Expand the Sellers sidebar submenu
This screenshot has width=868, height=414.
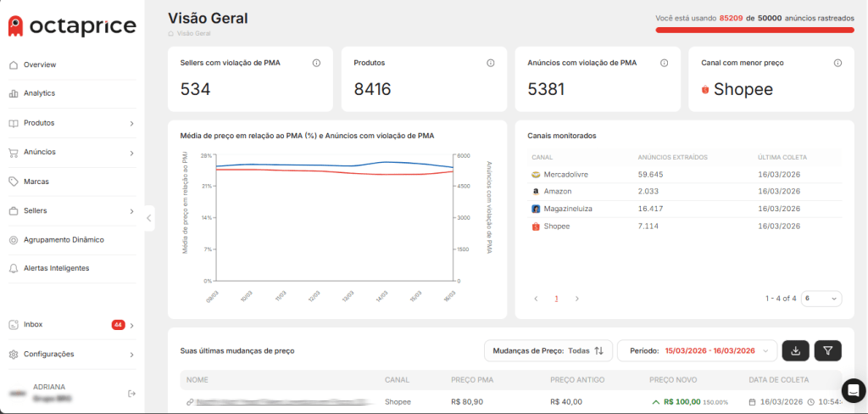[131, 210]
